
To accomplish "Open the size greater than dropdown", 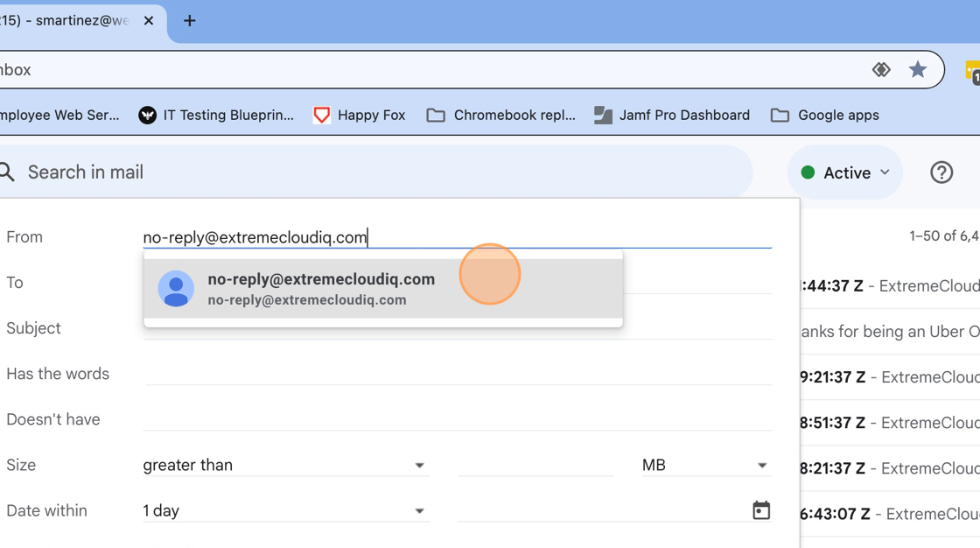I will point(285,465).
